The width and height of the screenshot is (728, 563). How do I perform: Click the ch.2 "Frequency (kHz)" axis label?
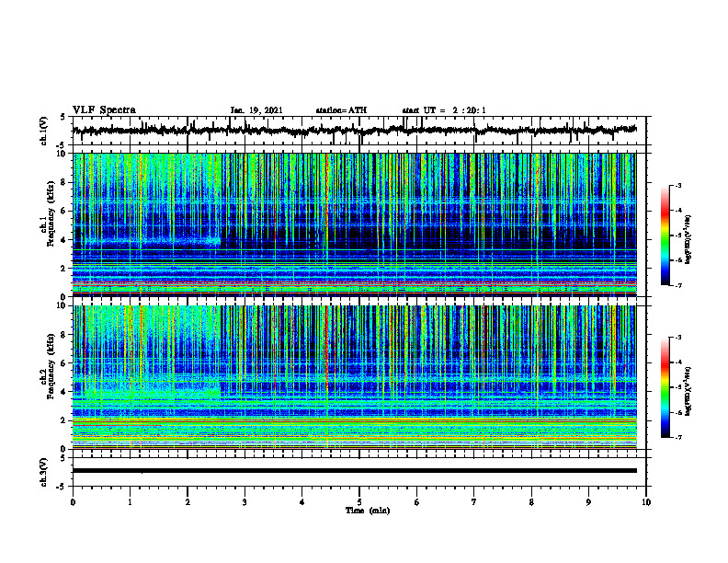(x=51, y=366)
